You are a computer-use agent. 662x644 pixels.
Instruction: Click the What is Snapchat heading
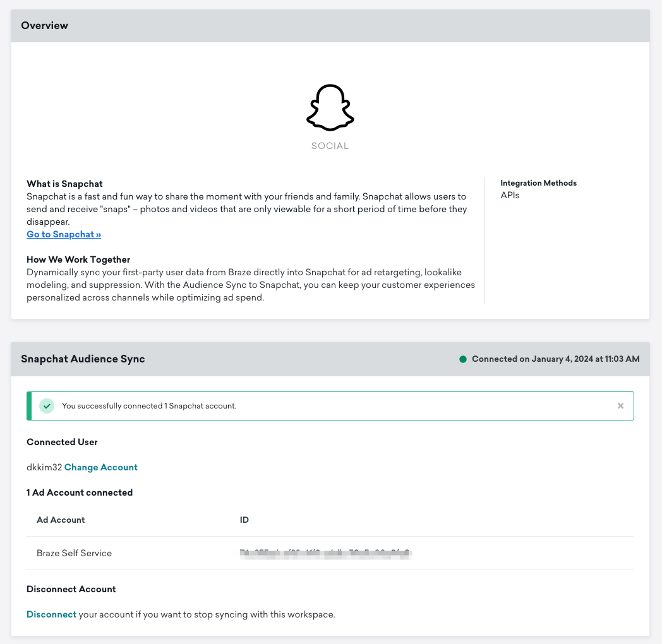tap(64, 184)
